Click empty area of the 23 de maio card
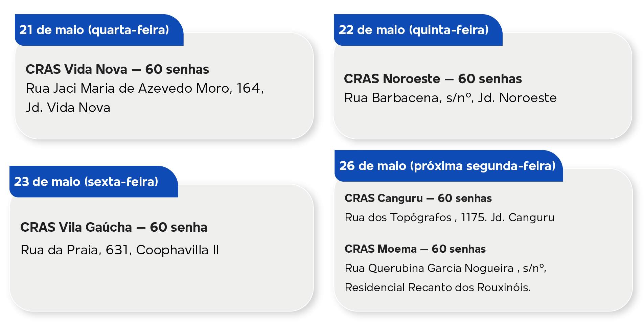This screenshot has width=644, height=323. (162, 284)
